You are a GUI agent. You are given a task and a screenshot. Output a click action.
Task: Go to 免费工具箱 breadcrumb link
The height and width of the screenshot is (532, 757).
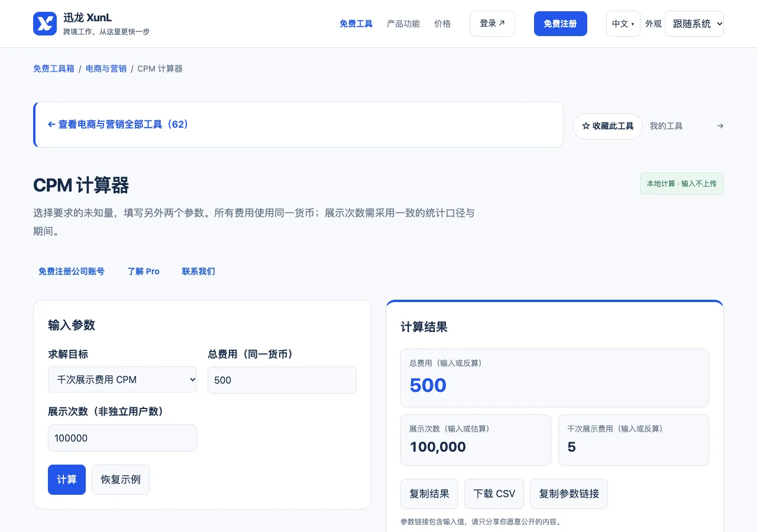54,69
